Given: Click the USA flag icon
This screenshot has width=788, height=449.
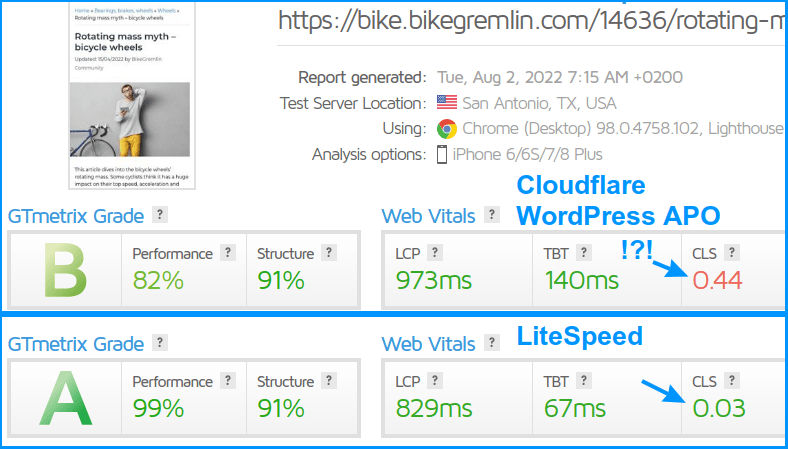Looking at the screenshot, I should (446, 103).
